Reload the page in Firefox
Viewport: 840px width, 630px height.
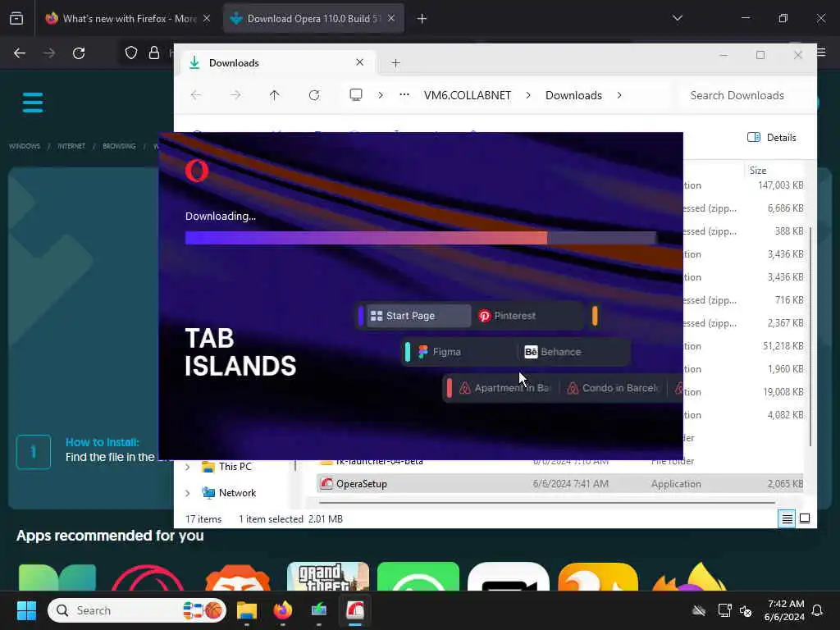[x=79, y=53]
